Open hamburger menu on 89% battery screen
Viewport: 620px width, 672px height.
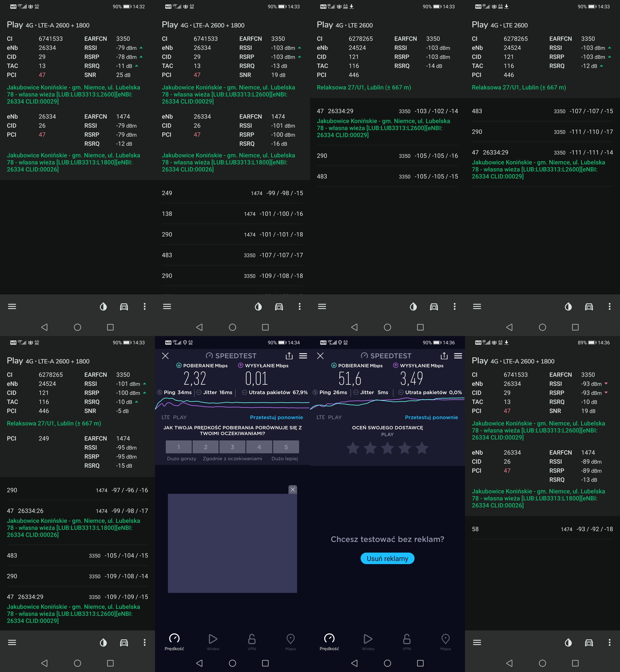tap(477, 642)
